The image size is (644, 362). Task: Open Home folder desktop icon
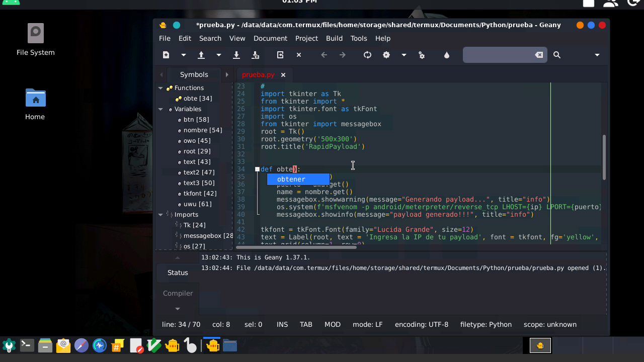tap(35, 104)
